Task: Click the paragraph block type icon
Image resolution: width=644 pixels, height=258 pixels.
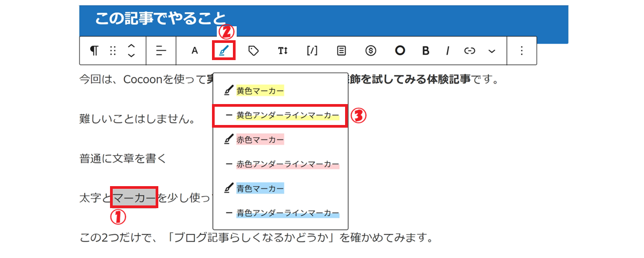Action: click(x=94, y=51)
